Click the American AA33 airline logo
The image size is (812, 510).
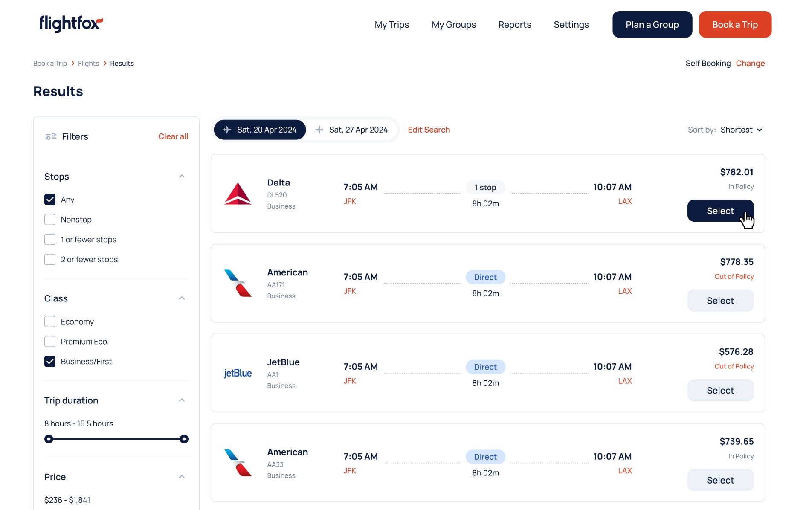(238, 463)
